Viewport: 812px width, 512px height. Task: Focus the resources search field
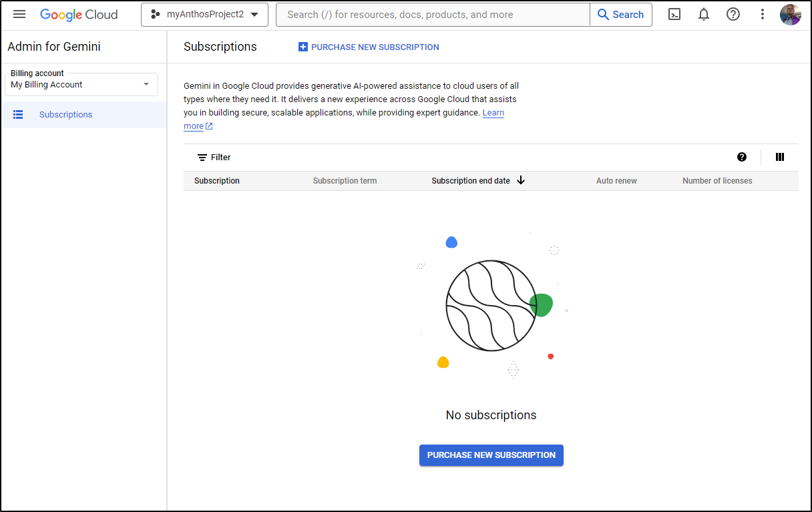pyautogui.click(x=433, y=15)
